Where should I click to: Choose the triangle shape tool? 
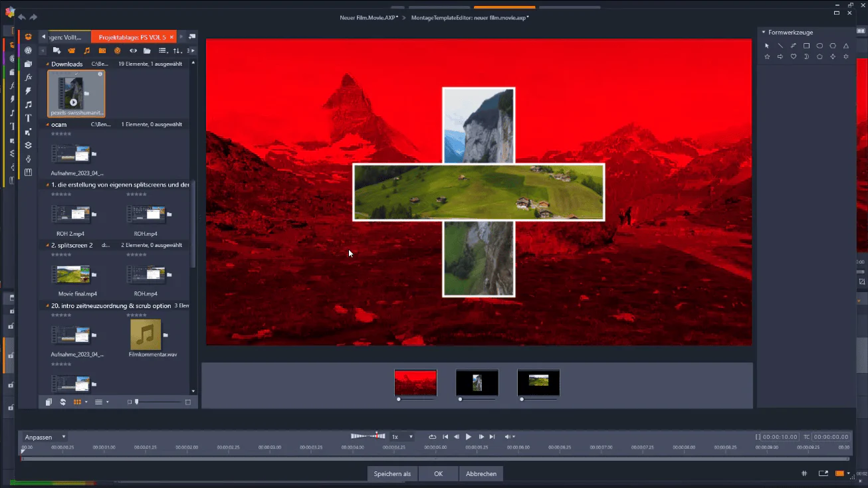pos(846,46)
